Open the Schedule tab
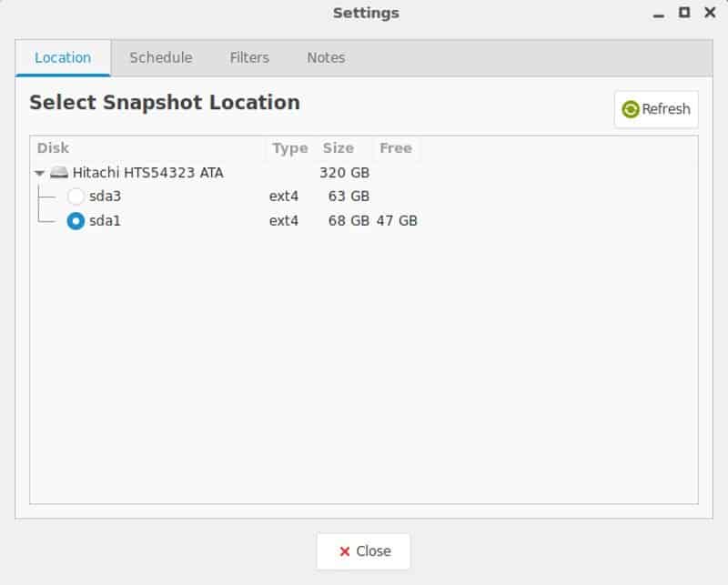728x585 pixels. pyautogui.click(x=160, y=58)
